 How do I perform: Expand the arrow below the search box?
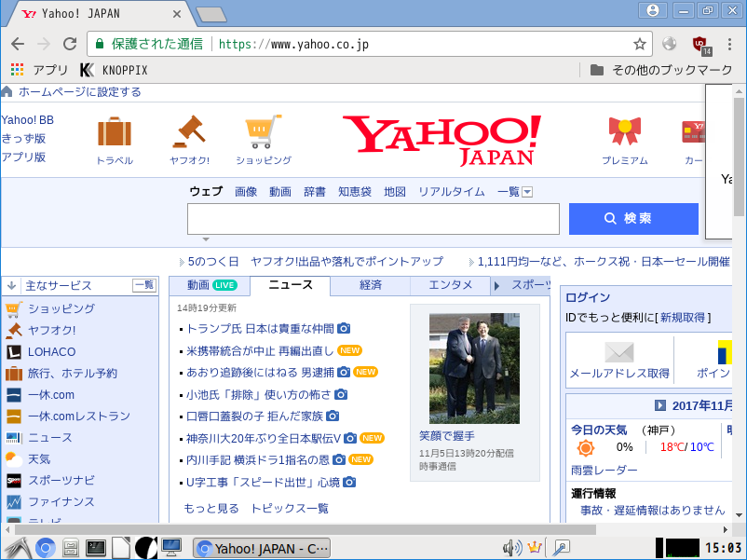pyautogui.click(x=206, y=239)
